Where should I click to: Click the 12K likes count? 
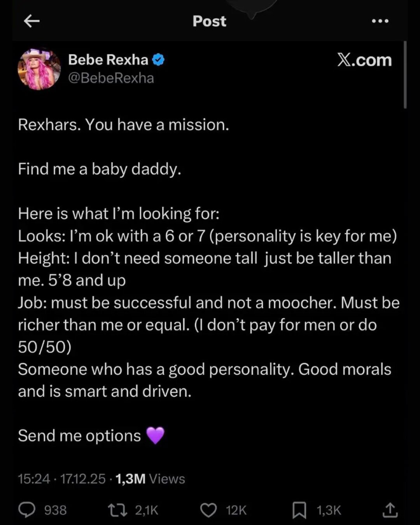(236, 510)
